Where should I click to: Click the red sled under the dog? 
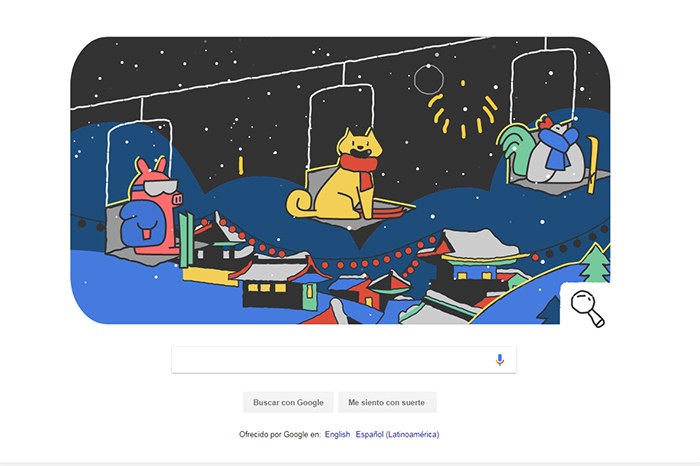(387, 209)
